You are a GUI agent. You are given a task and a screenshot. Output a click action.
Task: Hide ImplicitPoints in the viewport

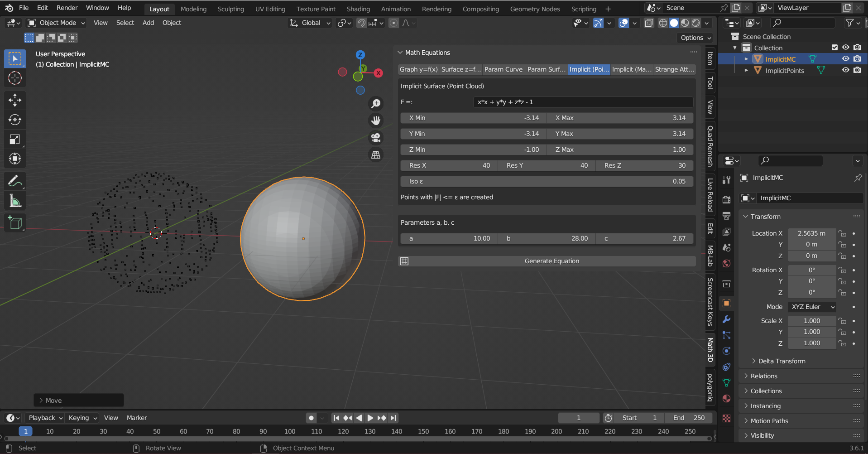pos(846,70)
